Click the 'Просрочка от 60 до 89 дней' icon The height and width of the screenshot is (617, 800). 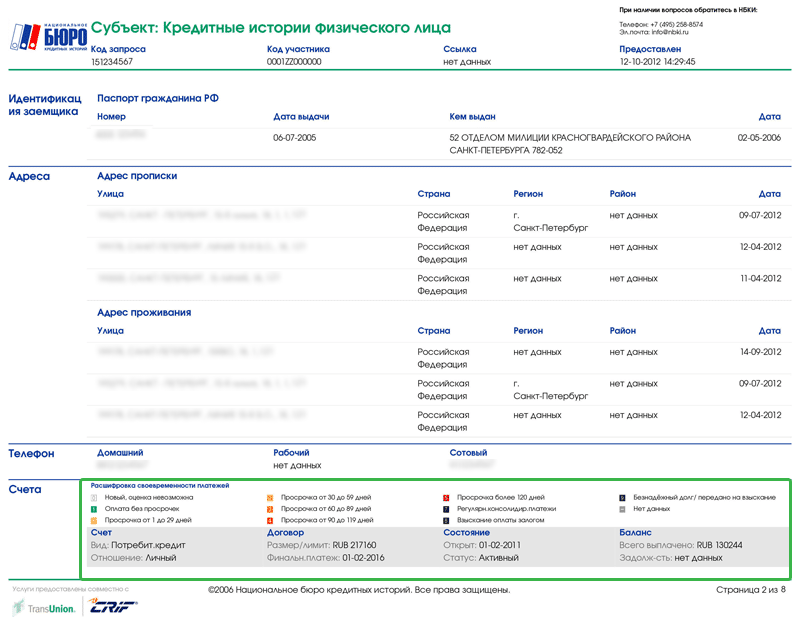click(270, 509)
